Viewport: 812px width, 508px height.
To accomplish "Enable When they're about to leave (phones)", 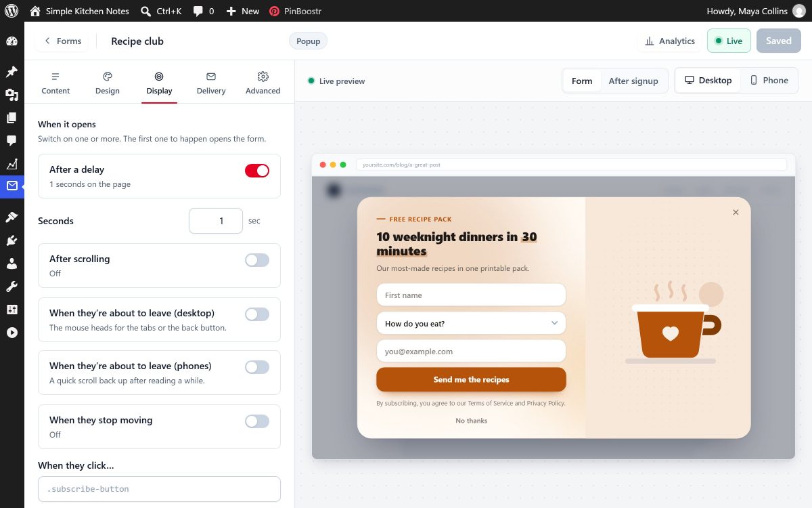I will (x=257, y=367).
